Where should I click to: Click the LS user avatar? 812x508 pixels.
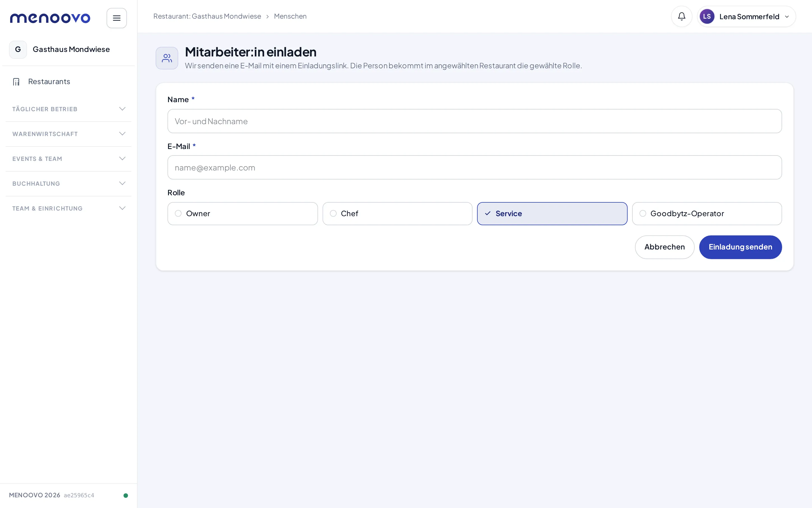coord(707,16)
